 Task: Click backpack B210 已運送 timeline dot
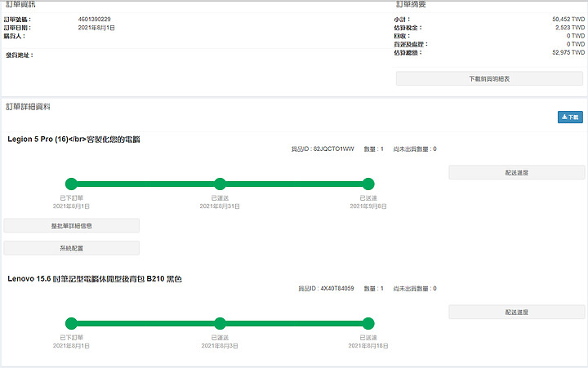[x=220, y=323]
